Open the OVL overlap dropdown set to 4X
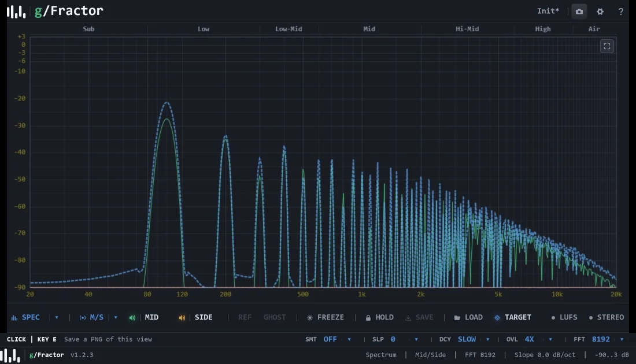This screenshot has height=364, width=636. pyautogui.click(x=550, y=339)
